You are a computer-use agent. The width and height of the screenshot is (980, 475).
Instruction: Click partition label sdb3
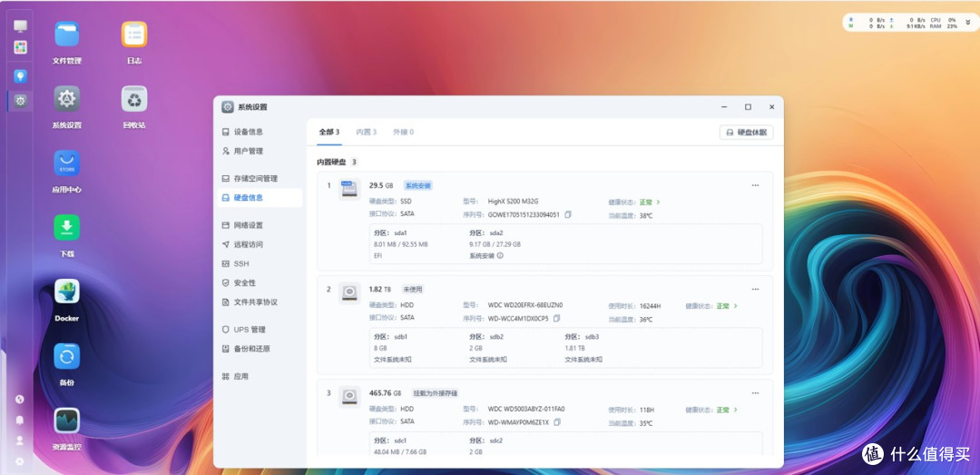(592, 337)
